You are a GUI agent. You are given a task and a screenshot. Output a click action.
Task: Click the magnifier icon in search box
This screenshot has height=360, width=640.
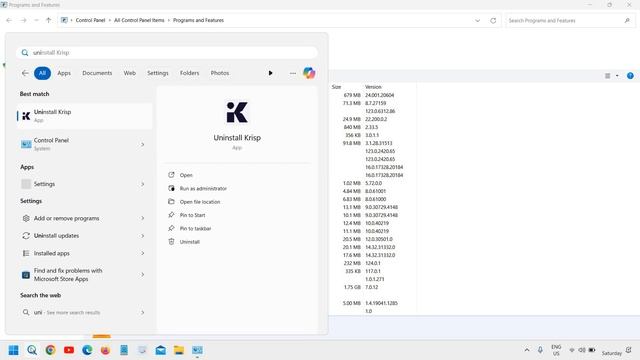(25, 53)
